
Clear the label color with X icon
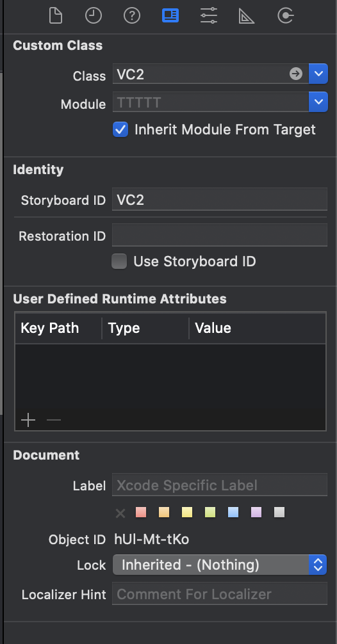point(120,513)
